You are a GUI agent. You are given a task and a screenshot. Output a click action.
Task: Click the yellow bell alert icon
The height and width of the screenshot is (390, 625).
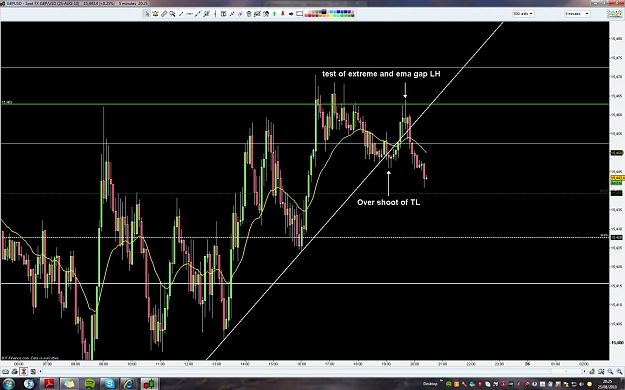pyautogui.click(x=155, y=14)
